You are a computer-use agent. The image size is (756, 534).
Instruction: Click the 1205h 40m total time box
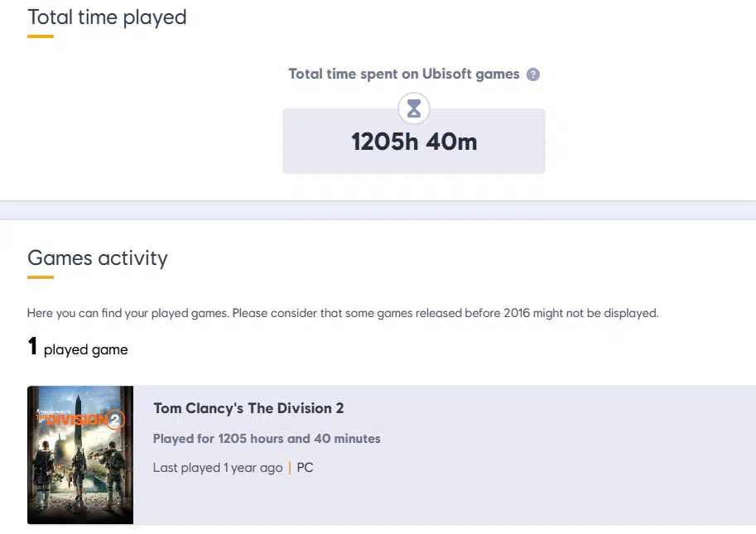click(414, 142)
